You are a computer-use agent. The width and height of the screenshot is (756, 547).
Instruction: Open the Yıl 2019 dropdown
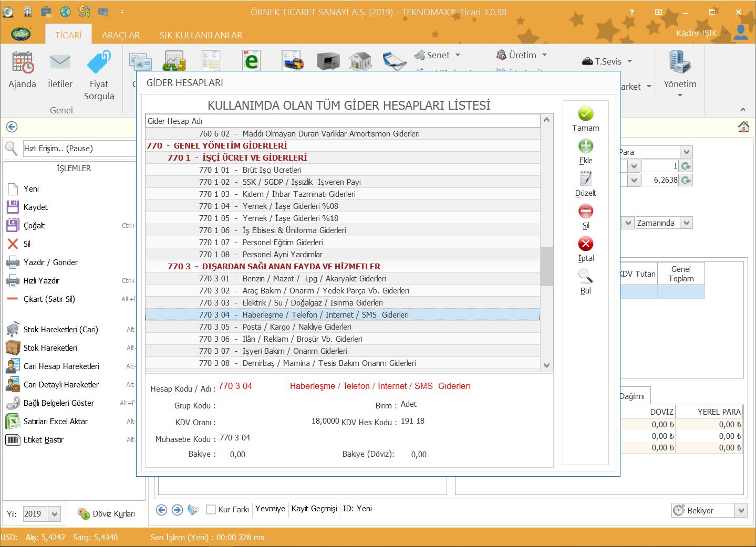coord(55,514)
